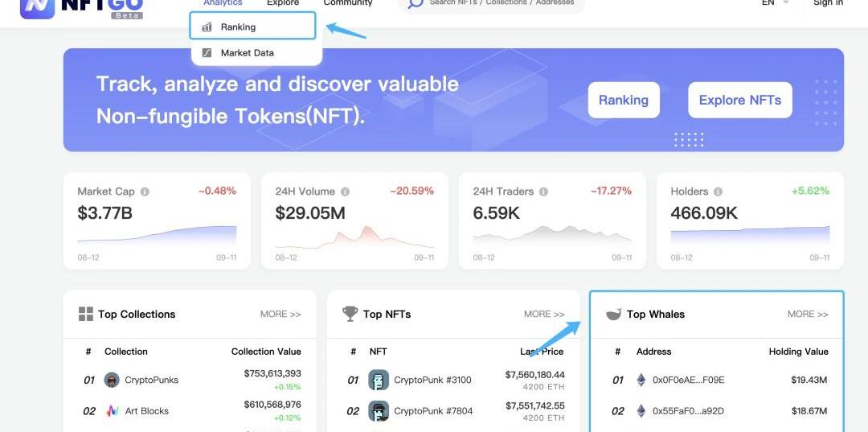
Task: Click the search magnifier icon
Action: [416, 3]
